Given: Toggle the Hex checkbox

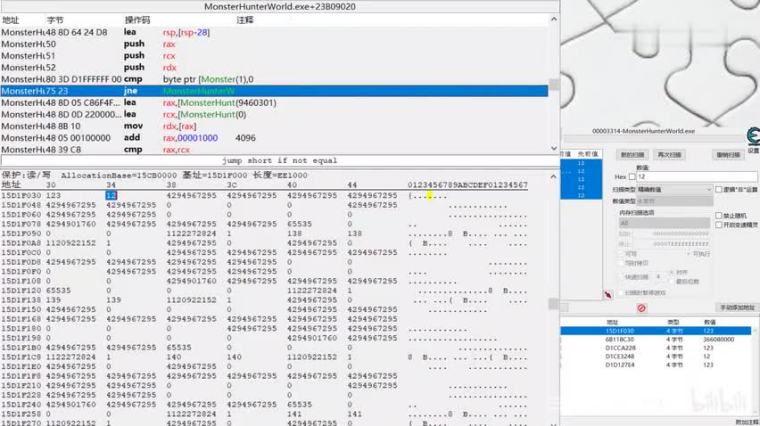Looking at the screenshot, I should tap(632, 177).
